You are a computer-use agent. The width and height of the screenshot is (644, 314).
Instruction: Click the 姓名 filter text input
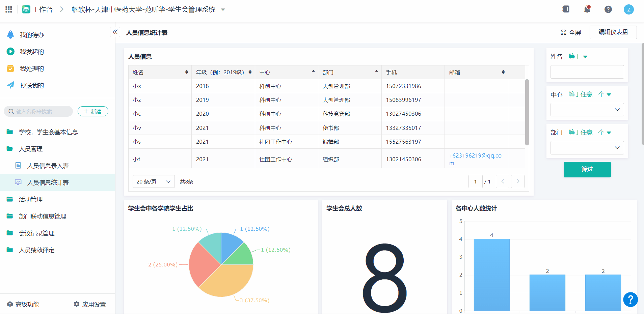pos(587,72)
